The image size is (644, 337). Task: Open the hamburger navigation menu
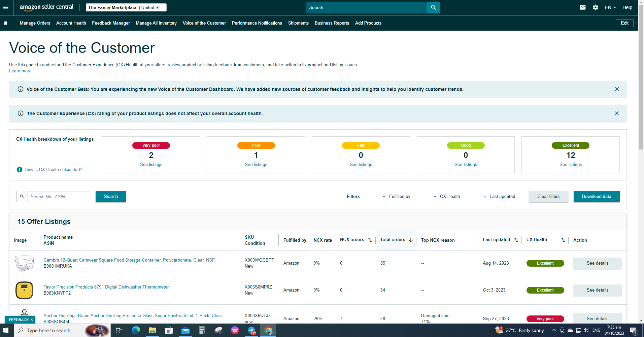(x=6, y=7)
